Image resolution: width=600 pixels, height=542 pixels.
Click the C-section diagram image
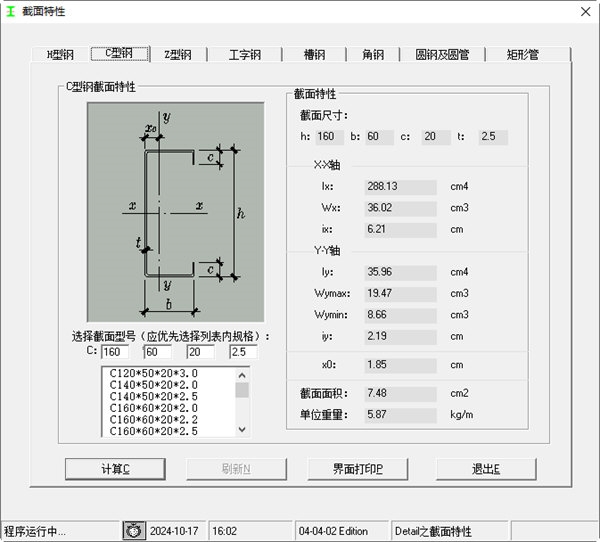(176, 212)
